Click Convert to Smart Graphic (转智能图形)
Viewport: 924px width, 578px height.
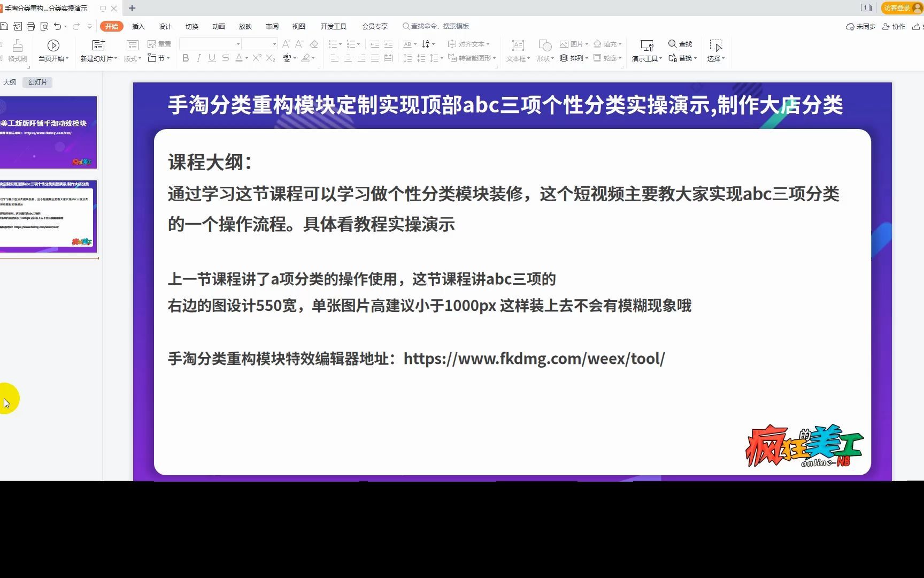[472, 58]
